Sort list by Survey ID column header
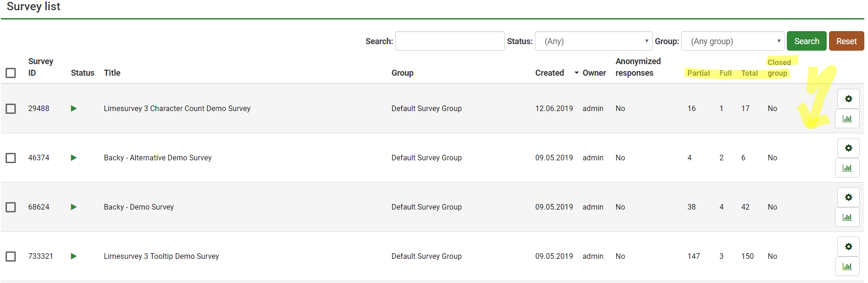 pyautogui.click(x=40, y=67)
